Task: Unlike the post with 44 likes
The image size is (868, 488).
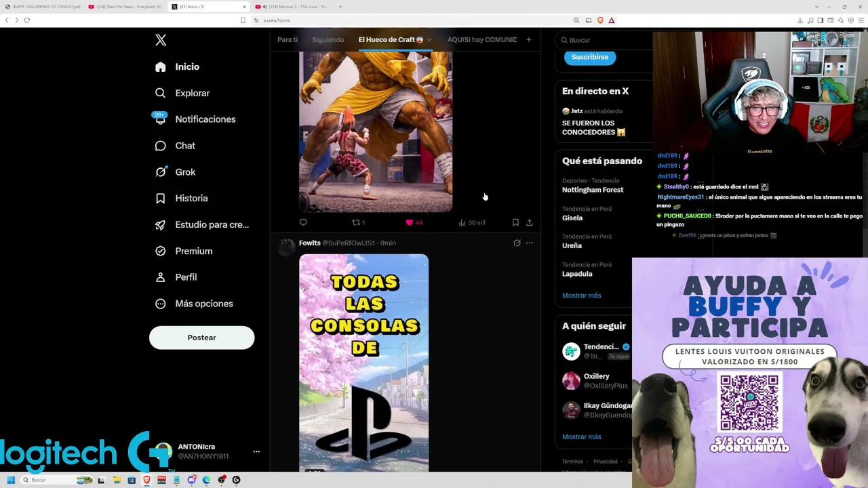Action: click(x=414, y=222)
